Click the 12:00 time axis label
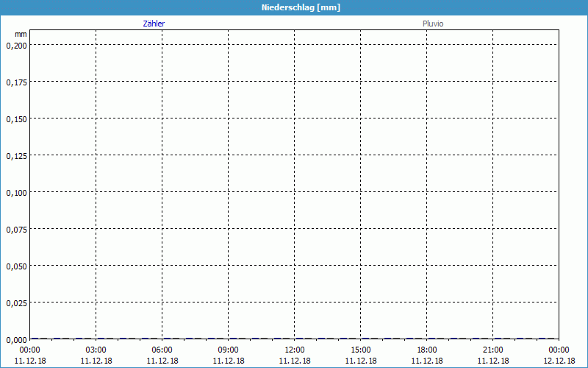This screenshot has width=588, height=368. click(295, 350)
